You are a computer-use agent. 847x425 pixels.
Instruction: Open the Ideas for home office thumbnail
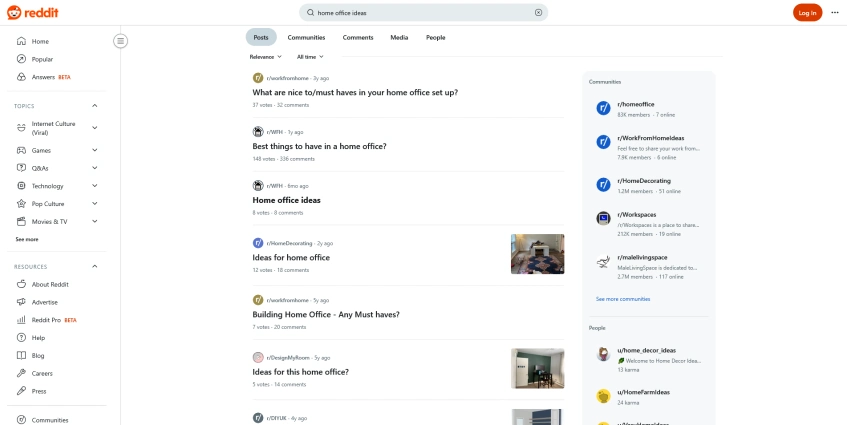click(537, 254)
